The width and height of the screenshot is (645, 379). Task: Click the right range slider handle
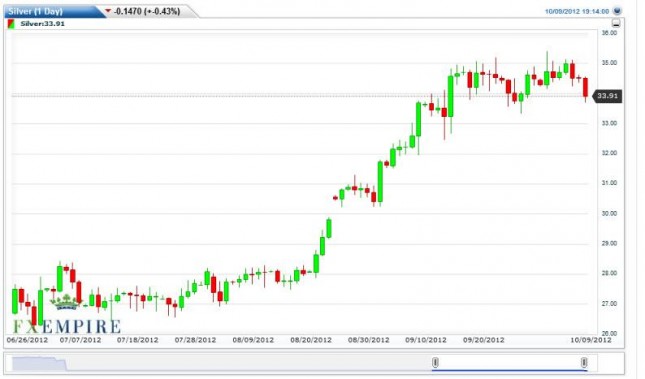(x=584, y=363)
